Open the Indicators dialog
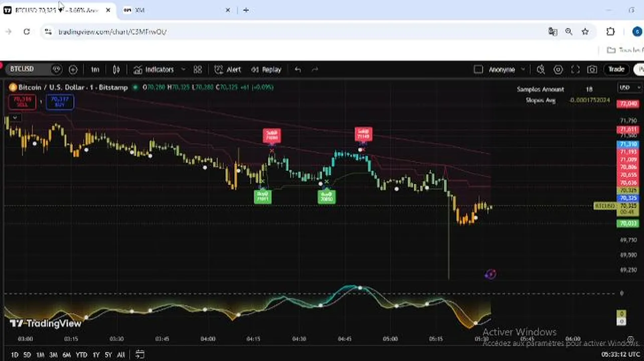This screenshot has width=644, height=361. [153, 70]
